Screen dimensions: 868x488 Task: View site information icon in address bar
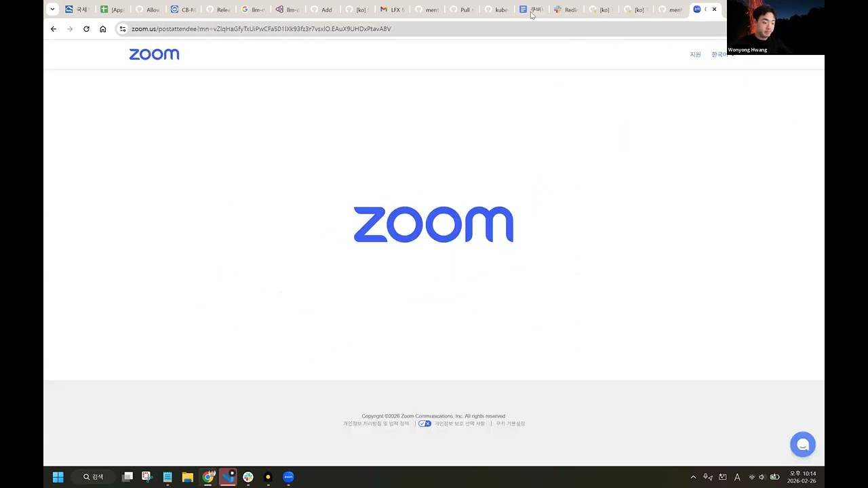coord(123,29)
